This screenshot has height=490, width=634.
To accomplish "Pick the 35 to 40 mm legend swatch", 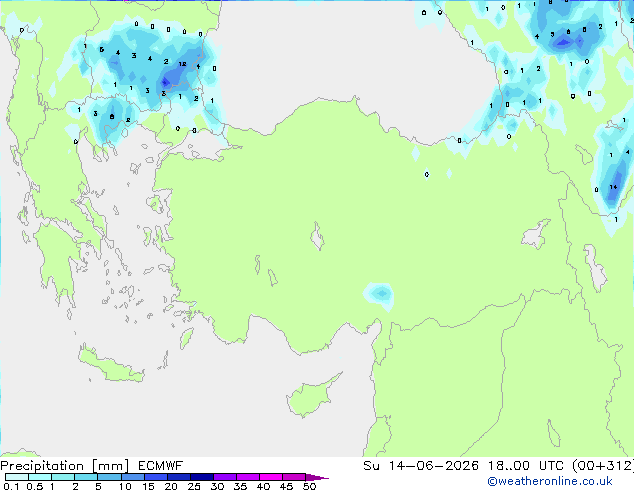I will click(247, 477).
